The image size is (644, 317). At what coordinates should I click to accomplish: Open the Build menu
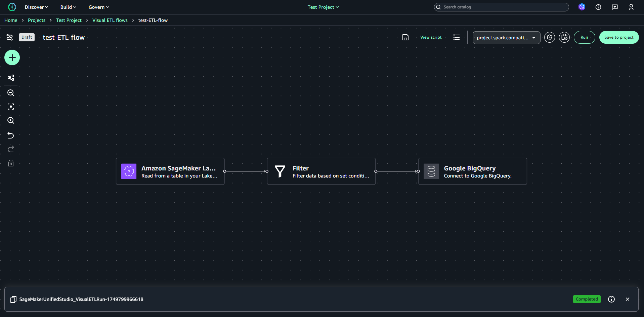click(68, 7)
